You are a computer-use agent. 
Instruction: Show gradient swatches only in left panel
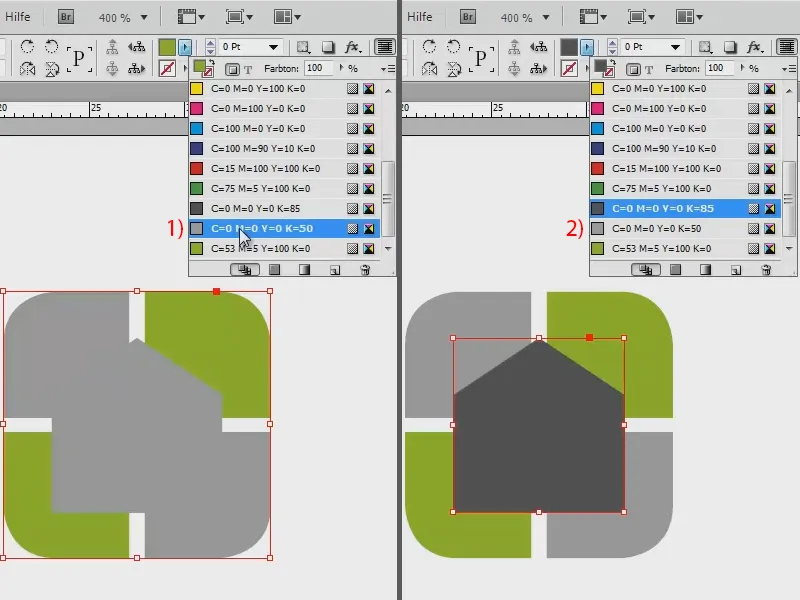[x=305, y=269]
